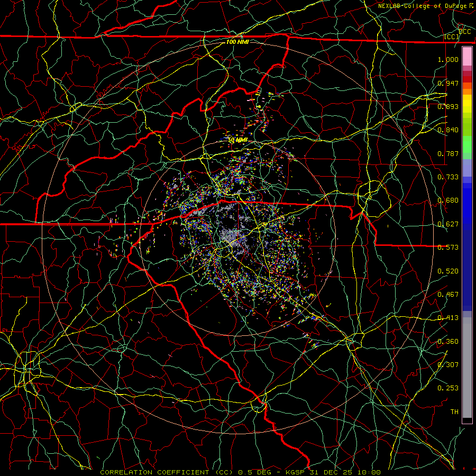Select the 0.787 legend value
Viewport: 476px width, 476px height.
click(448, 153)
